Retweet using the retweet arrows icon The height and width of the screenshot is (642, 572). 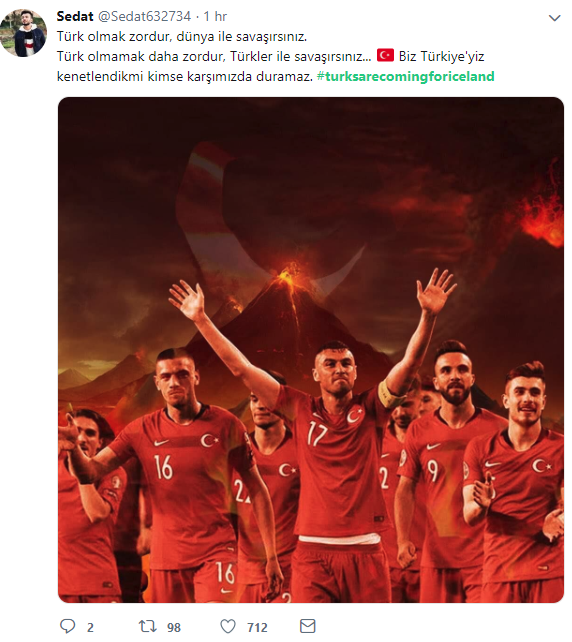147,626
